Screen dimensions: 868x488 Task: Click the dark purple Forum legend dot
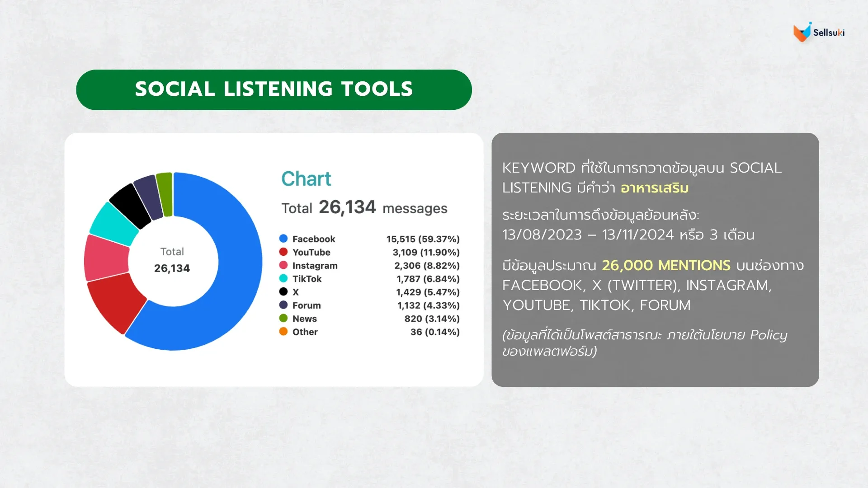[x=283, y=305]
